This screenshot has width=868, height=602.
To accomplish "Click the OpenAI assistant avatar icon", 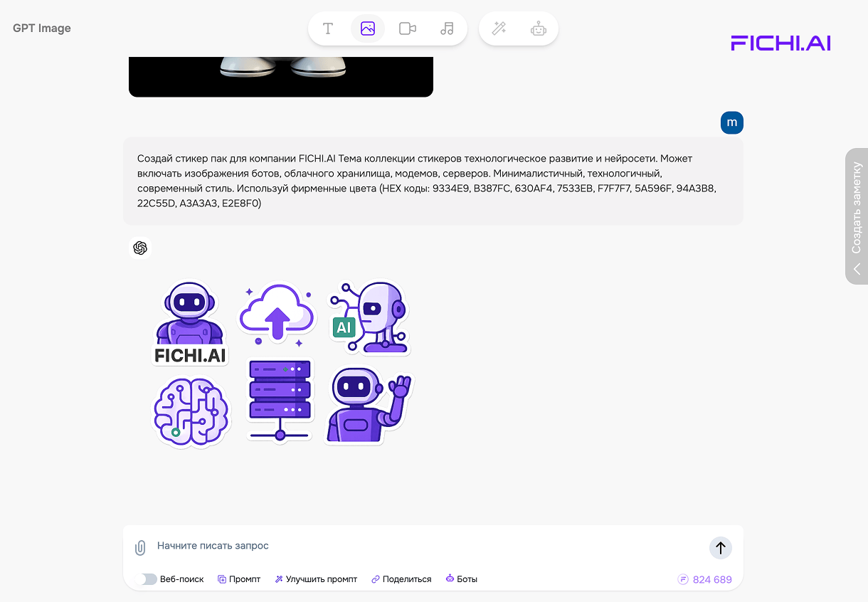I will pos(140,248).
